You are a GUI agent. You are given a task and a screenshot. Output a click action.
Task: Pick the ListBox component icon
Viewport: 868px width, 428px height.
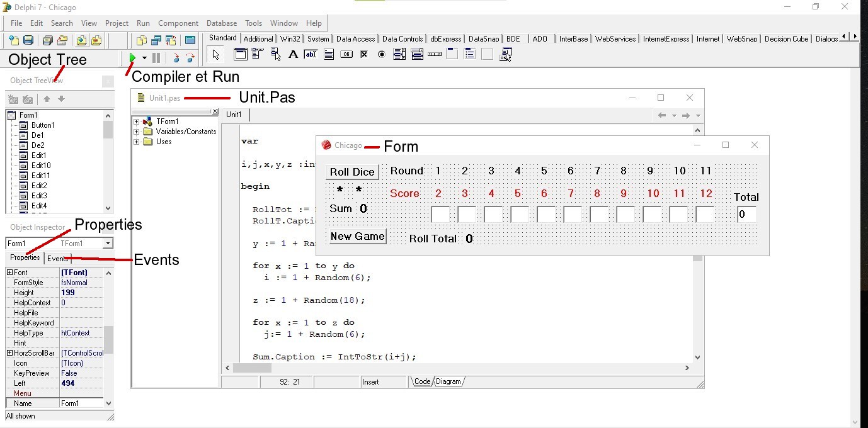coord(399,55)
